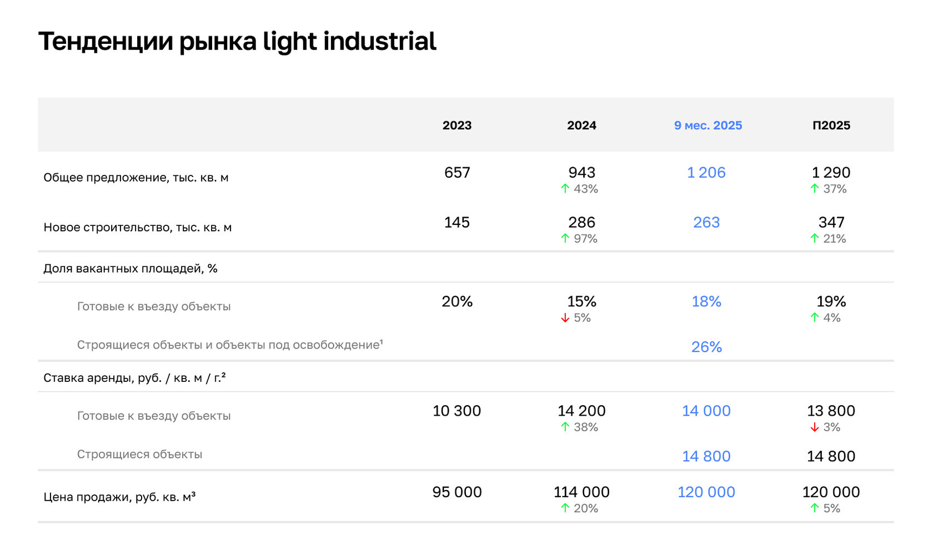This screenshot has width=933, height=560.
Task: Click the blue 26% vacancy value
Action: click(706, 347)
